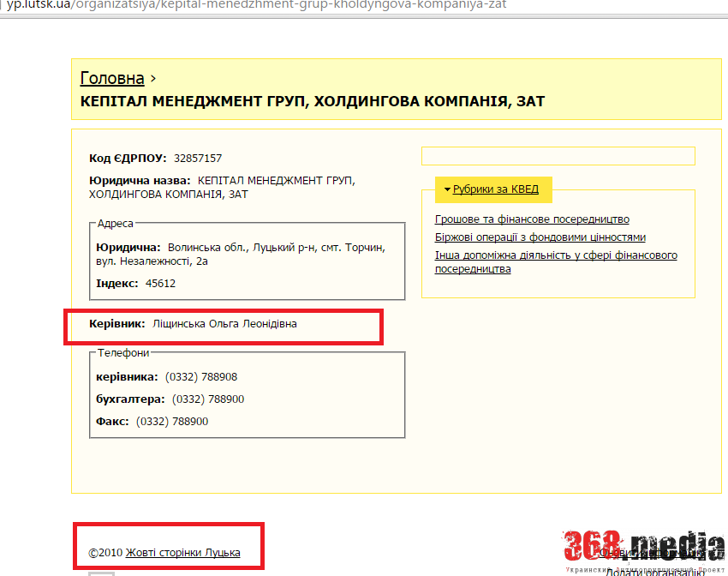Viewport: 728px width, 576px height.
Task: Click the accountant phone number in бухгалтера row
Action: [x=208, y=399]
